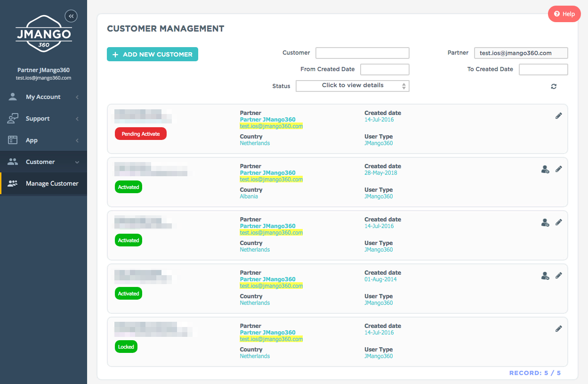Click the Pending Activate status badge
The image size is (588, 384).
(141, 134)
